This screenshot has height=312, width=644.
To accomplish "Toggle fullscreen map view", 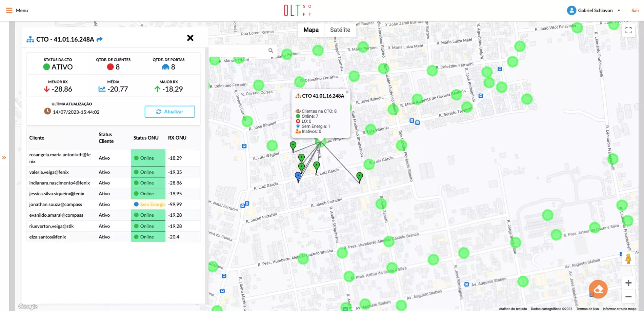I will [628, 30].
